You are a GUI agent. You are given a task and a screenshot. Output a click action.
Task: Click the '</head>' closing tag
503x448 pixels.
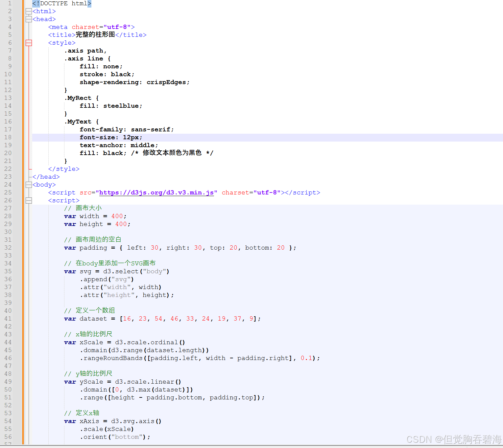point(46,177)
